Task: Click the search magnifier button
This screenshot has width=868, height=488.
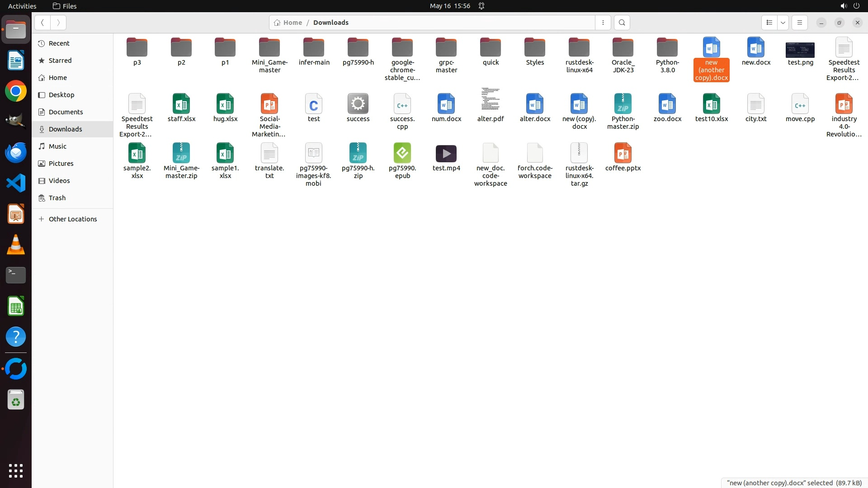Action: click(622, 23)
